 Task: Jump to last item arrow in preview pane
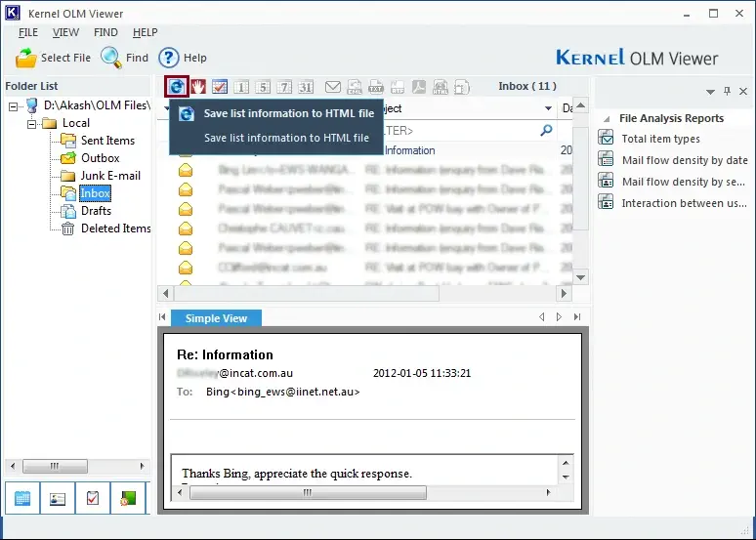click(577, 316)
